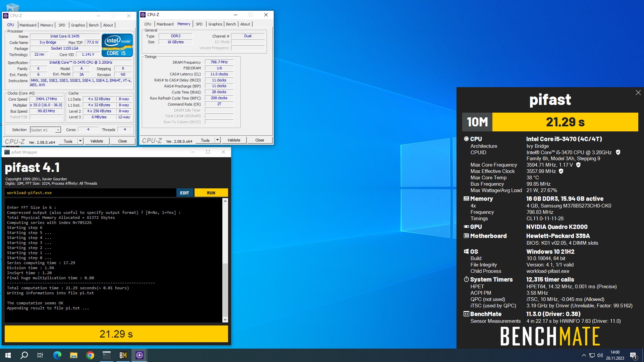Select About tab in left CPU-Z window
The image size is (644, 362).
(x=108, y=25)
